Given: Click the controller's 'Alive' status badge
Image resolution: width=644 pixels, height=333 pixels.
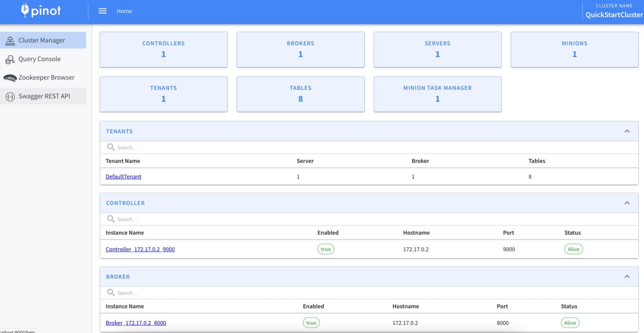Looking at the screenshot, I should tap(574, 249).
